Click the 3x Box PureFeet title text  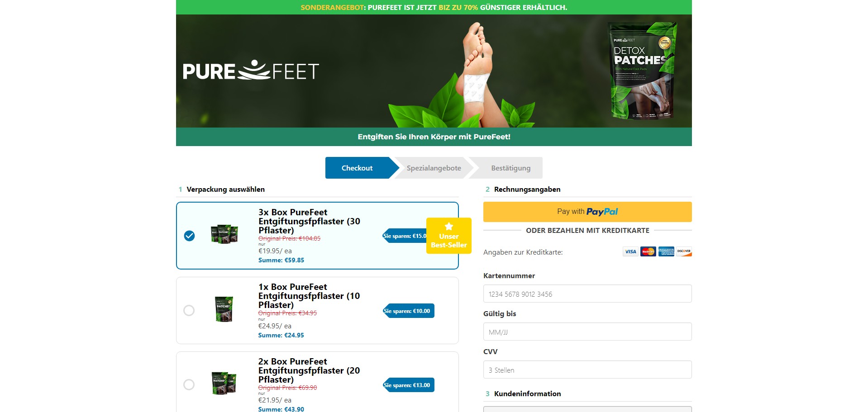coord(309,221)
